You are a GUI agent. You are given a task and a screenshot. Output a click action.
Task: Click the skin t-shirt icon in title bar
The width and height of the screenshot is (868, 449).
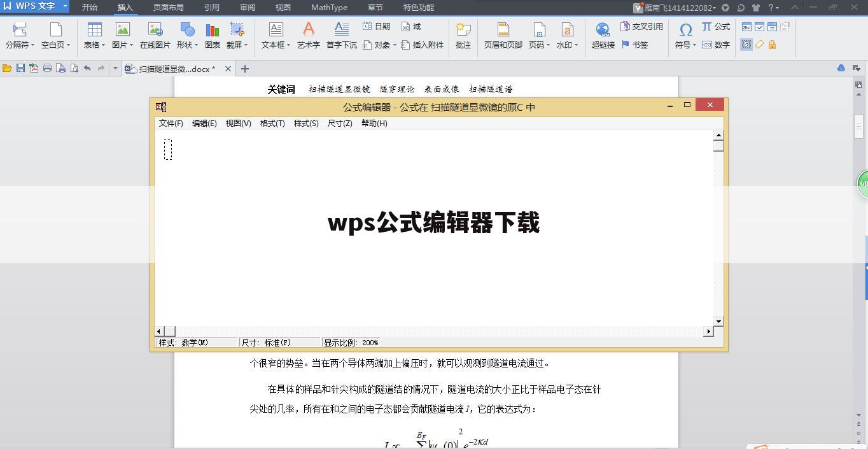(x=756, y=8)
